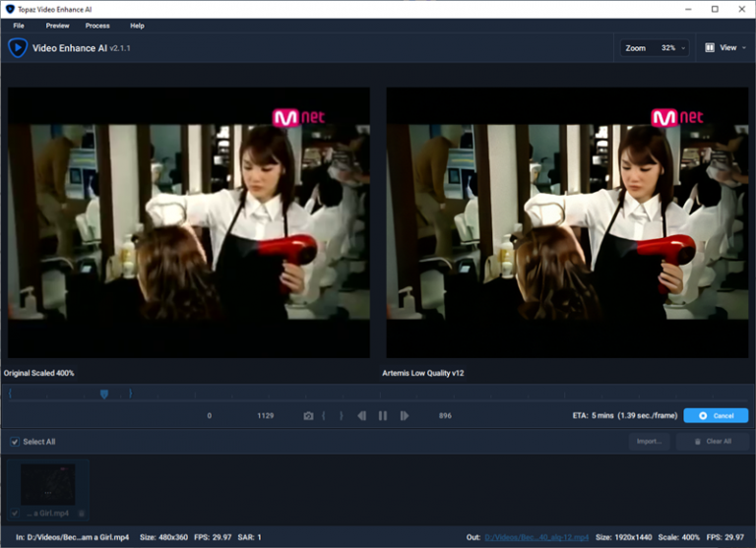Click the Artemis Low Quality v12 label

(x=423, y=373)
